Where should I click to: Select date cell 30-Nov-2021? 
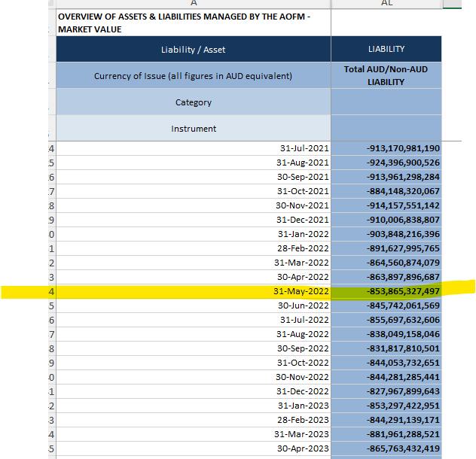tap(194, 205)
